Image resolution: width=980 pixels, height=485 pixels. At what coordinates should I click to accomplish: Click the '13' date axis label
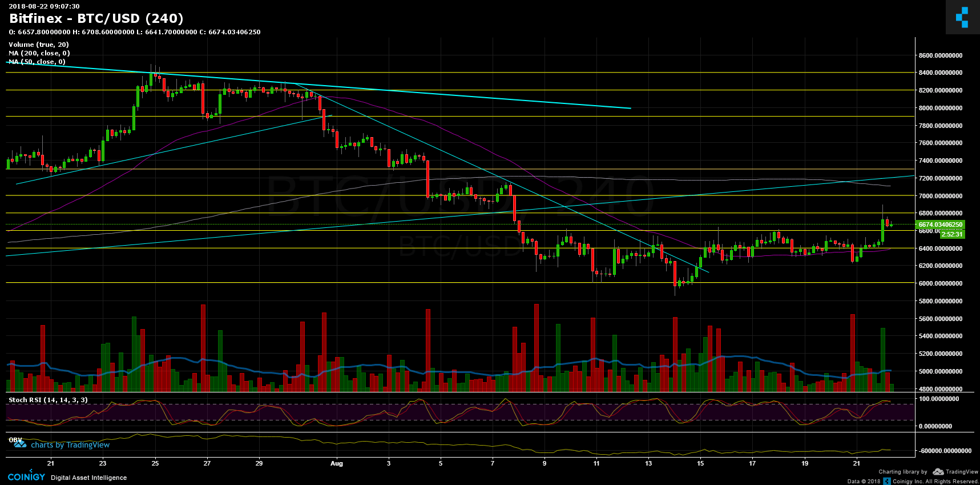(x=648, y=463)
